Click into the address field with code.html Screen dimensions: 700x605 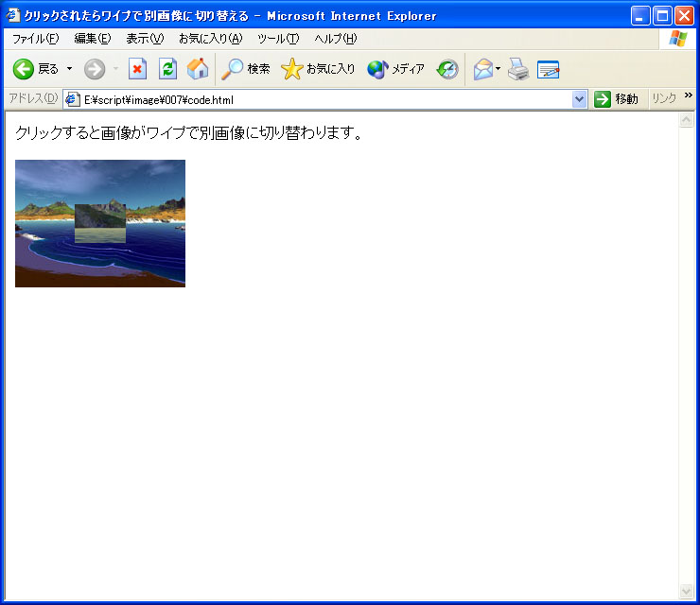click(x=326, y=99)
